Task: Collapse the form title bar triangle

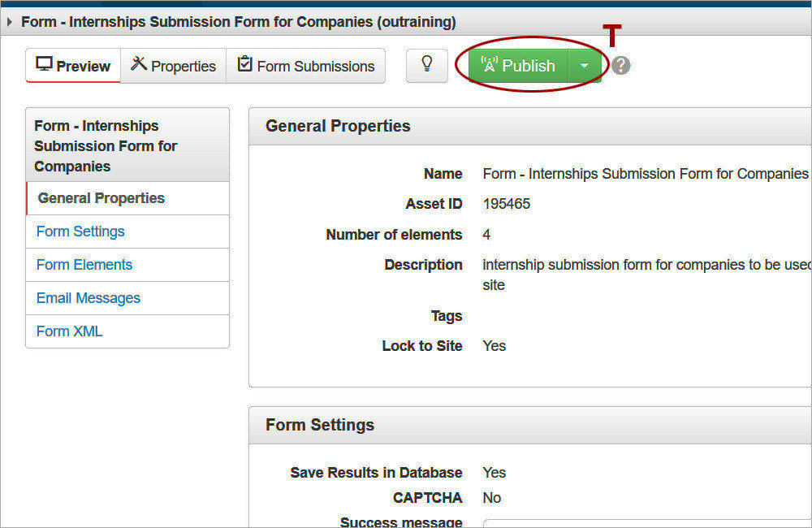Action: 10,22
